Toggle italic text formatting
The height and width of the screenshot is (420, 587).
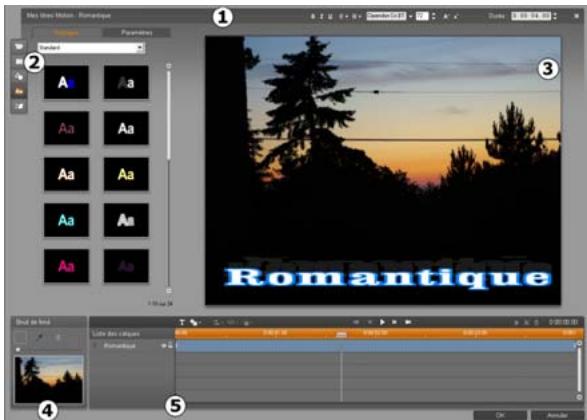321,16
